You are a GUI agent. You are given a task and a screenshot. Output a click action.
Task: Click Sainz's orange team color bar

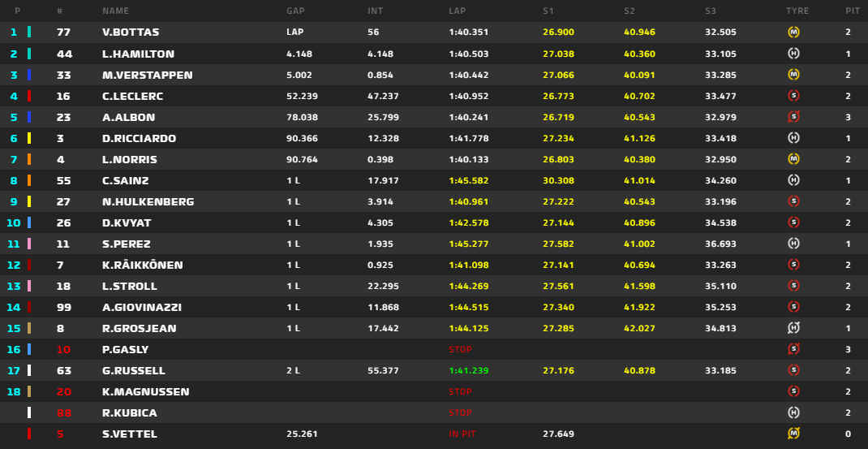[x=29, y=180]
